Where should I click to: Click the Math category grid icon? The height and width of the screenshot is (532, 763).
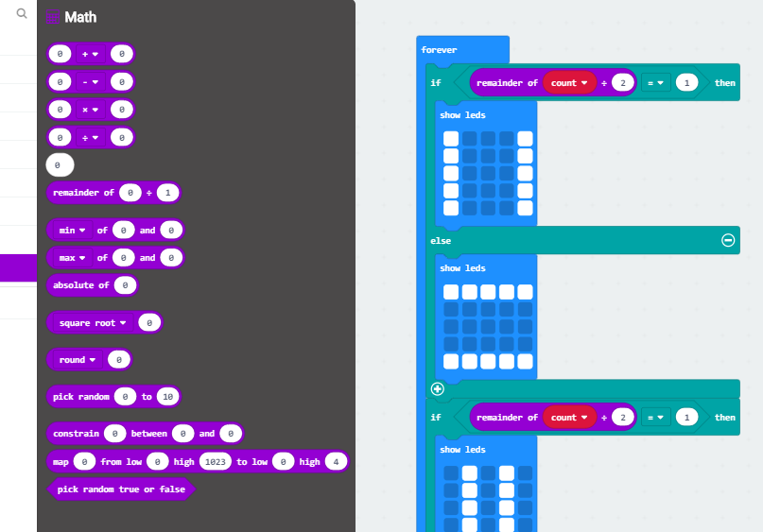[x=53, y=17]
